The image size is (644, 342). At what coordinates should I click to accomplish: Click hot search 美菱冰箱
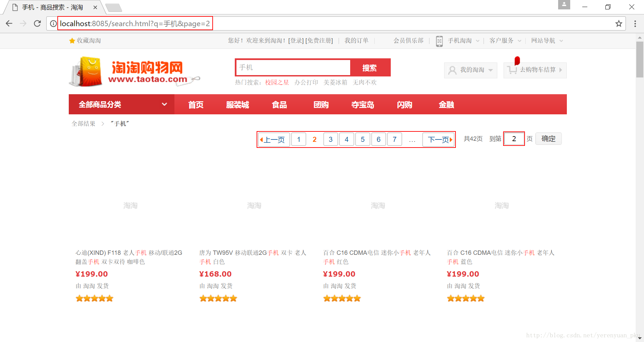(x=335, y=82)
